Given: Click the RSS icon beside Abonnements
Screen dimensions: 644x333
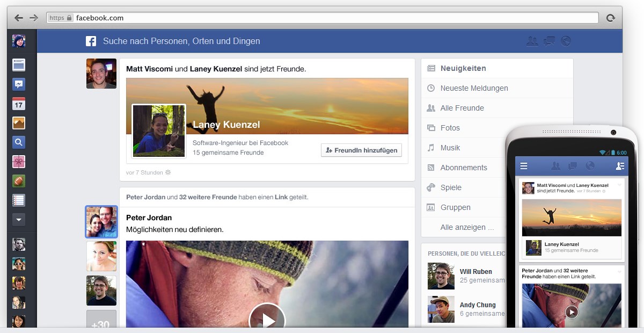Looking at the screenshot, I should (x=430, y=168).
